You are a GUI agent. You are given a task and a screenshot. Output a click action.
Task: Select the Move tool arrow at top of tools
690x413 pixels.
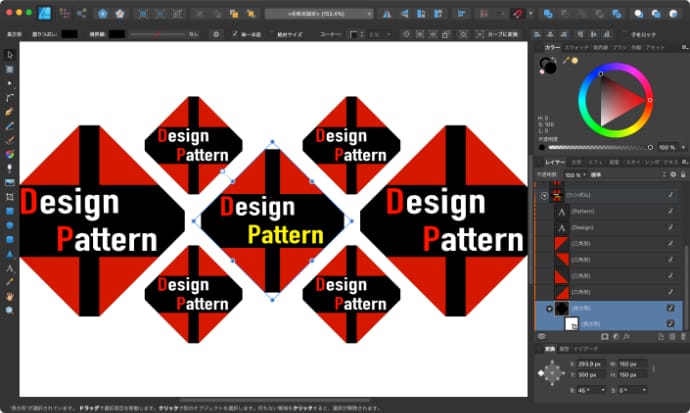tap(9, 57)
